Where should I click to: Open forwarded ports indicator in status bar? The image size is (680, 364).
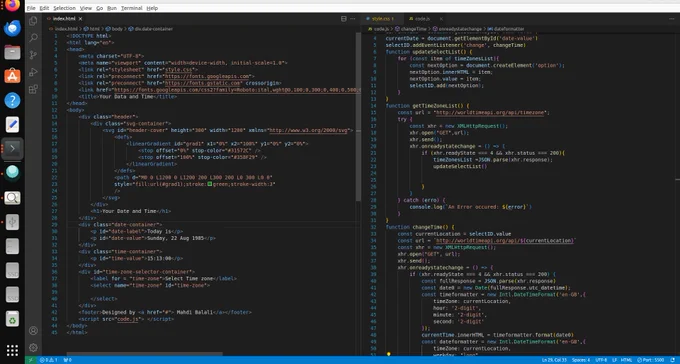click(67, 360)
